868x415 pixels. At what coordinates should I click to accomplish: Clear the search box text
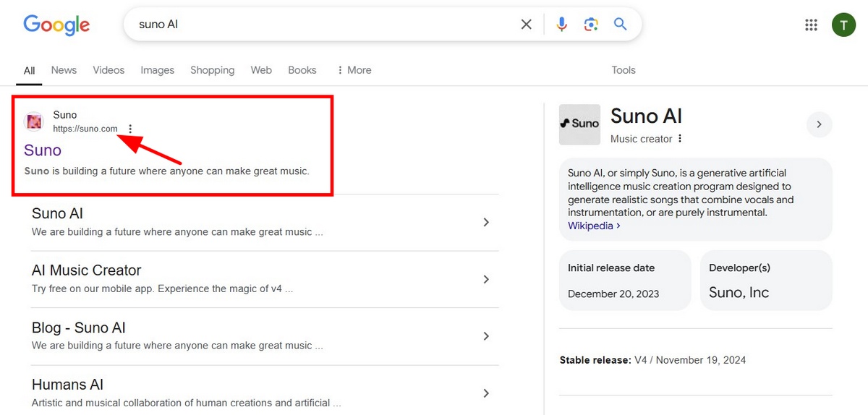pyautogui.click(x=527, y=25)
